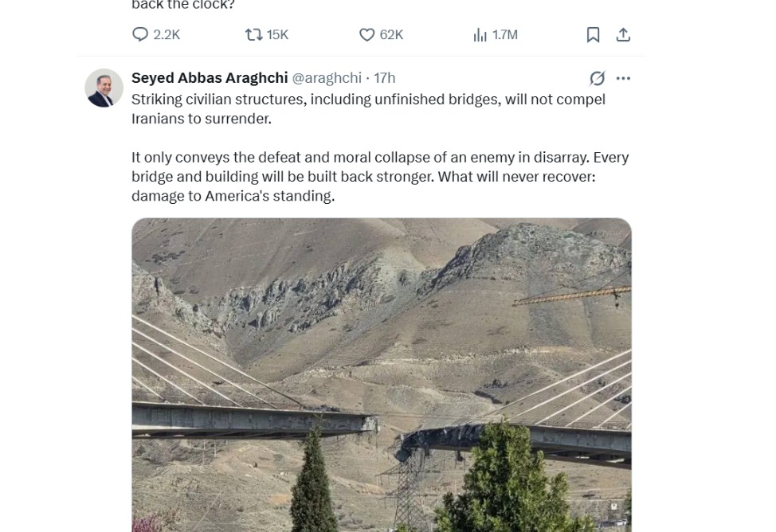Click Seyed Abbas Araghchi's display name
This screenshot has width=776, height=532.
point(210,77)
